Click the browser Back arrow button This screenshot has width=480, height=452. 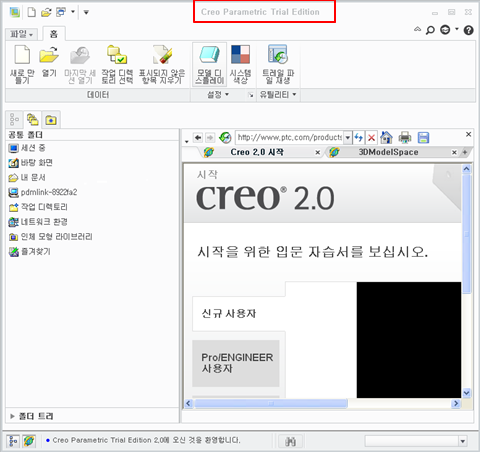click(x=198, y=137)
